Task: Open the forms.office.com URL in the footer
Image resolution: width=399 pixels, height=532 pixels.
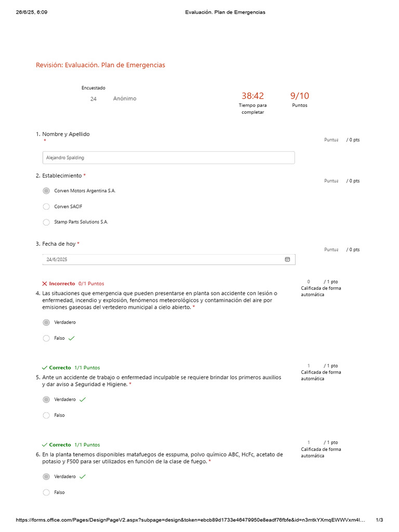Action: point(190,520)
